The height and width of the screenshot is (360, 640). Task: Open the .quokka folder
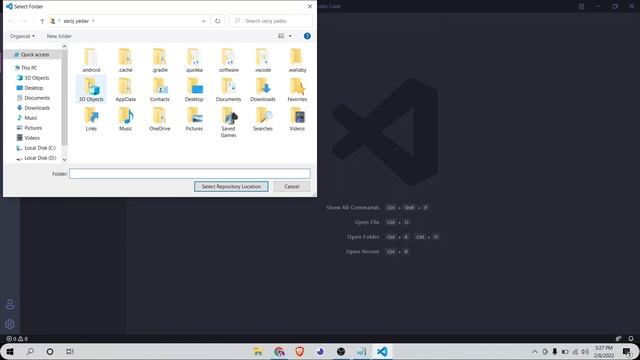point(194,60)
